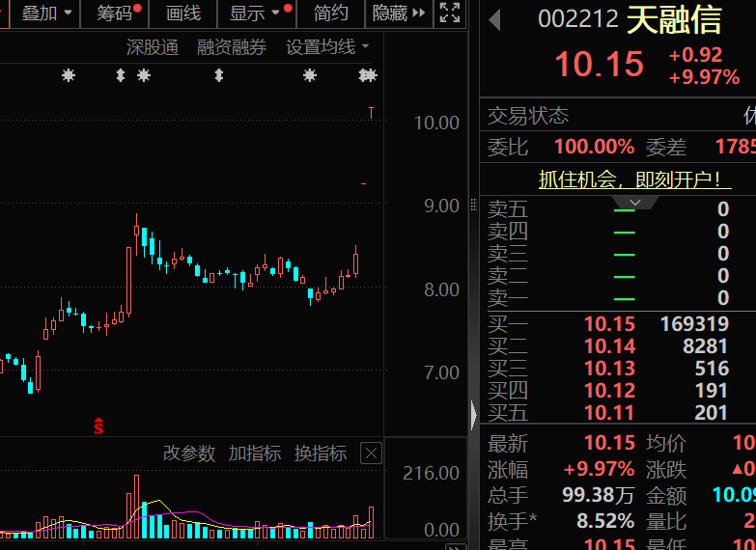Click the 抓住机会，即刻开户 account link
The width and height of the screenshot is (756, 550).
click(x=634, y=179)
